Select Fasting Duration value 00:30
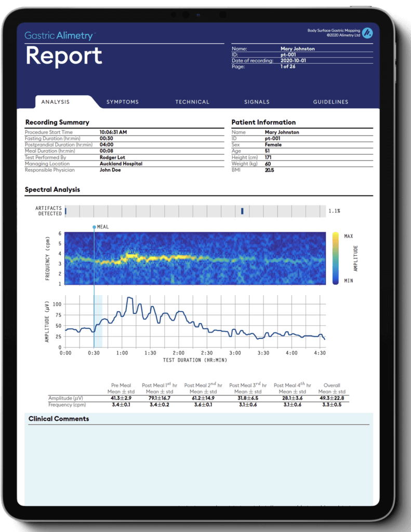 [x=106, y=138]
